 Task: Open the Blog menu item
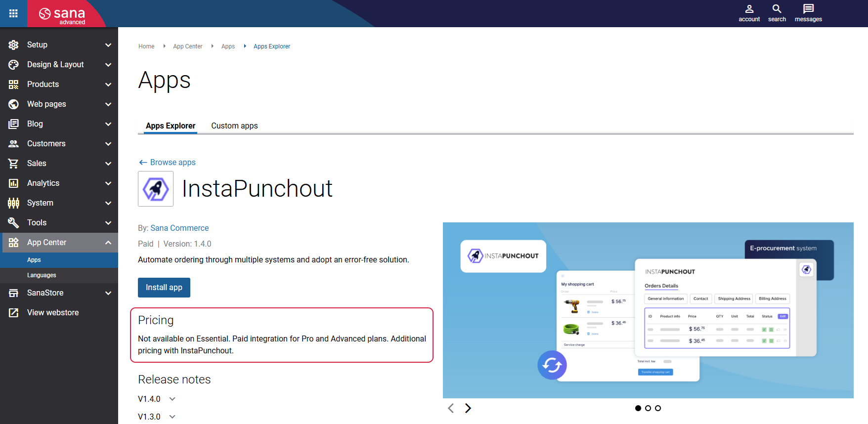point(59,124)
